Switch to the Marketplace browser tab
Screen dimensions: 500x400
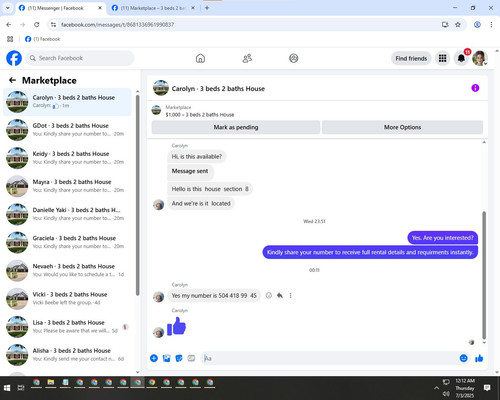point(152,8)
